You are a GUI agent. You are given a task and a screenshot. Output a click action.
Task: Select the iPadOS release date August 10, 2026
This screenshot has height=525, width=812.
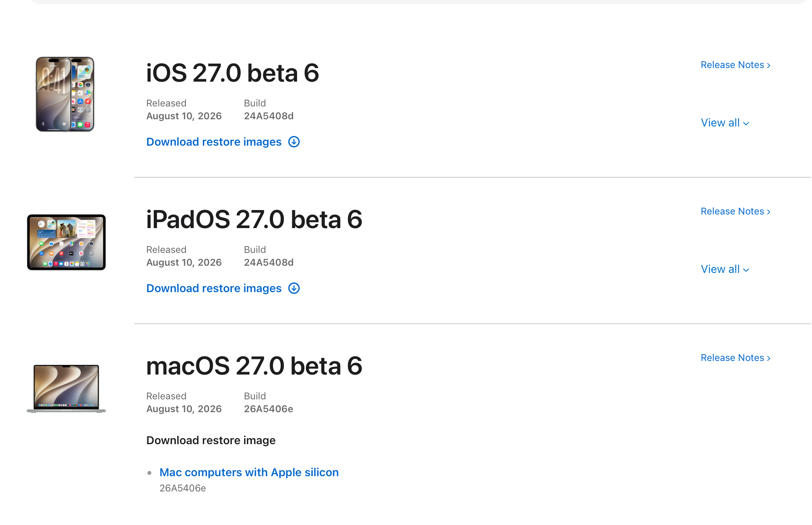(x=184, y=262)
